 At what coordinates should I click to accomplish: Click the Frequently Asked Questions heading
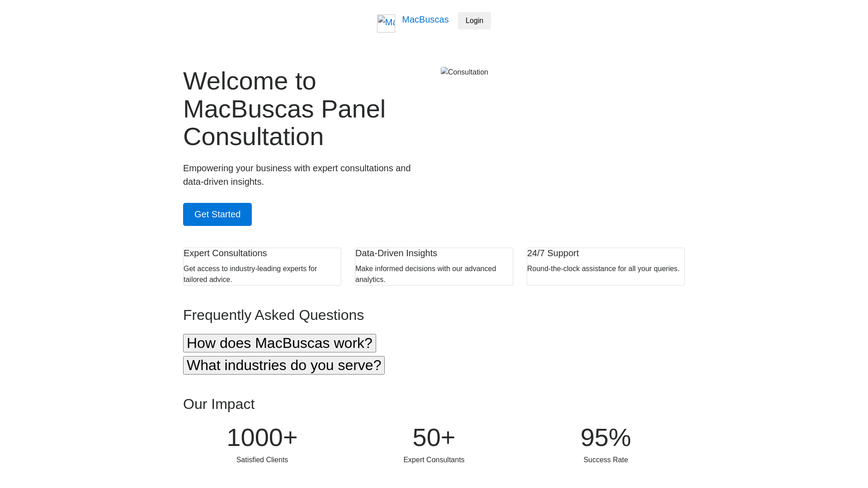(274, 315)
